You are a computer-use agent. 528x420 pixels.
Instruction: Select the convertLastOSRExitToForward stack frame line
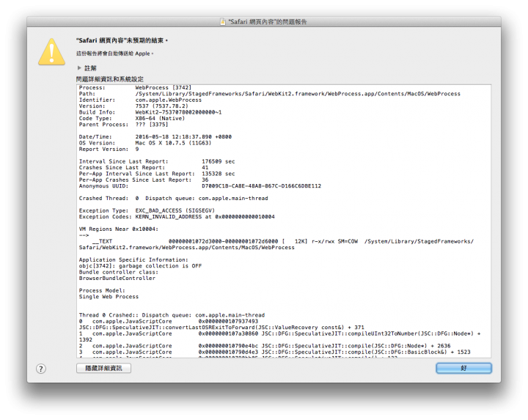tap(221, 325)
